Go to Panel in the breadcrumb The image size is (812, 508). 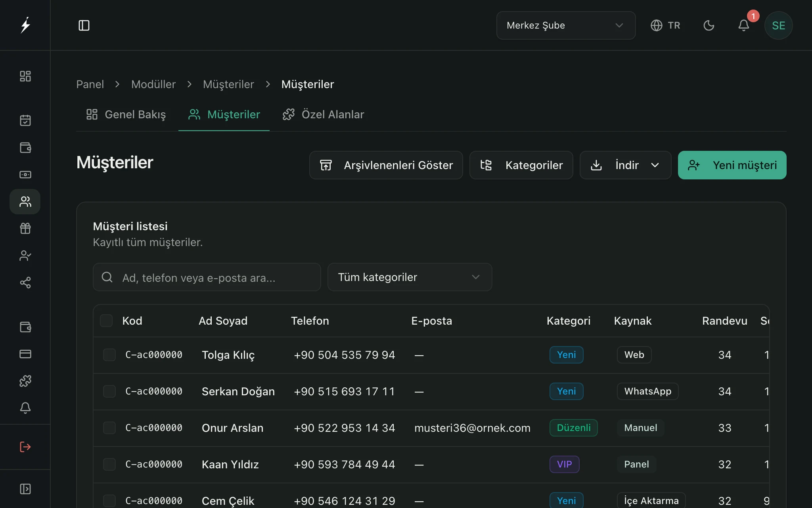click(90, 84)
